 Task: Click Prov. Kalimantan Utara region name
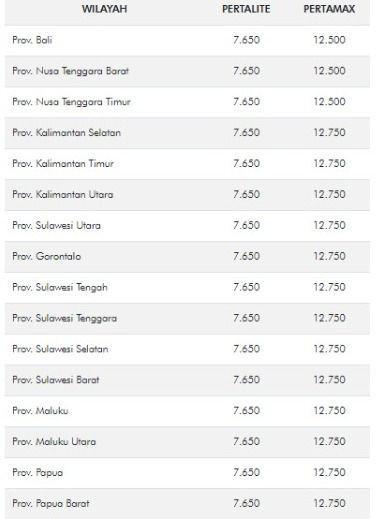63,194
